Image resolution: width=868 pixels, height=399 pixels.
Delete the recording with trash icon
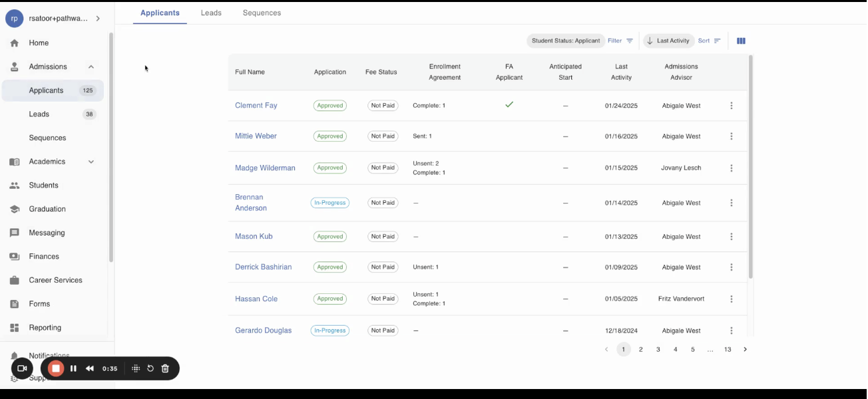(x=165, y=368)
